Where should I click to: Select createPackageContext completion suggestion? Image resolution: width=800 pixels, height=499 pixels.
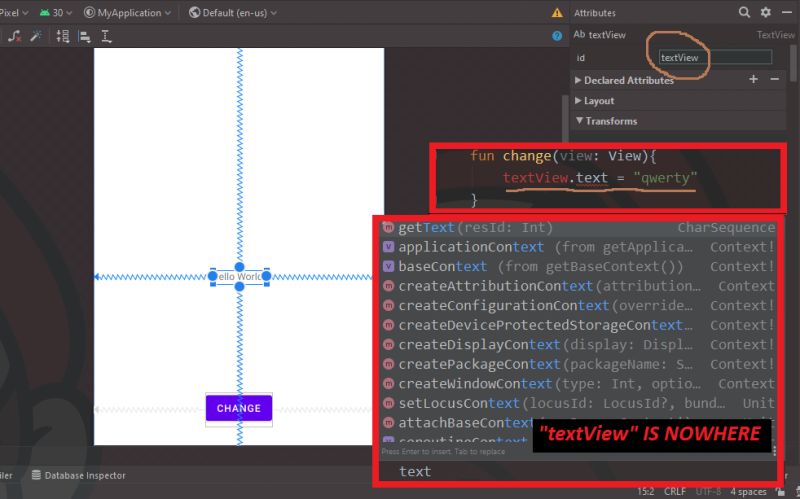click(579, 364)
